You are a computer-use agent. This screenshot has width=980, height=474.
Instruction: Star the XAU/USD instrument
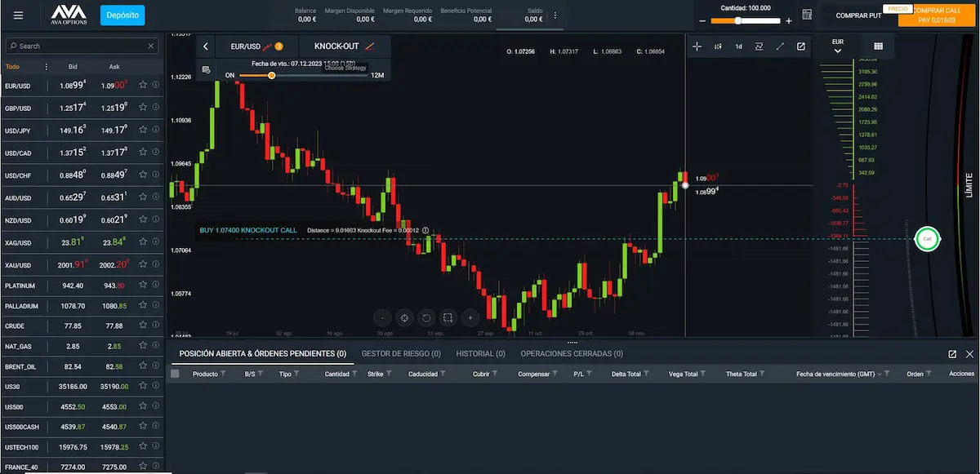[143, 264]
